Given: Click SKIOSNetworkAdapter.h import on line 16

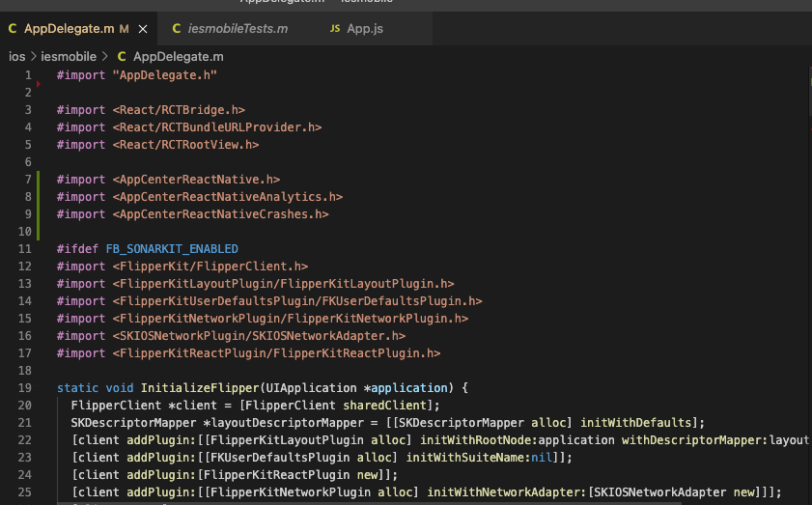Looking at the screenshot, I should tap(259, 336).
